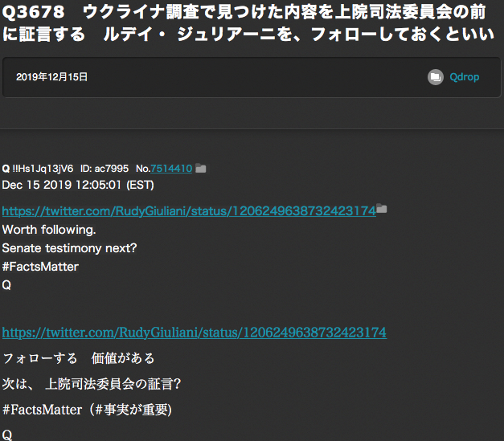Screen dimensions: 504x441
Task: Click folder icon next to No.7514410
Action: click(201, 168)
